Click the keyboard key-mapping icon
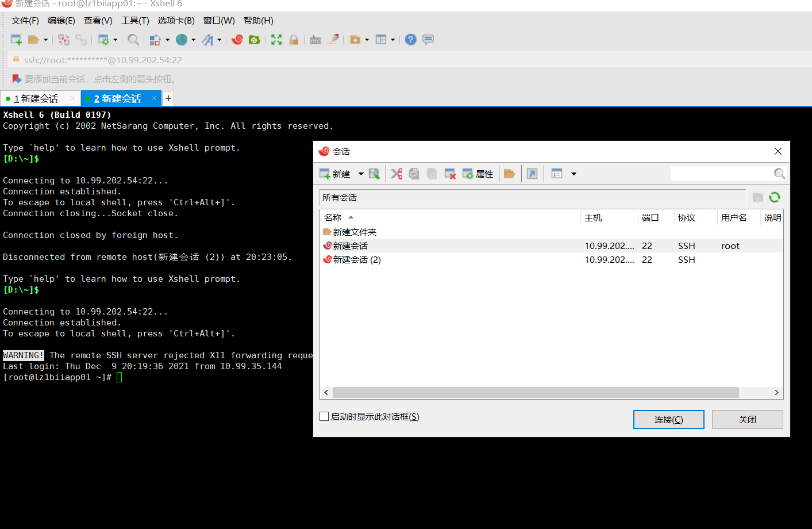 click(x=315, y=40)
